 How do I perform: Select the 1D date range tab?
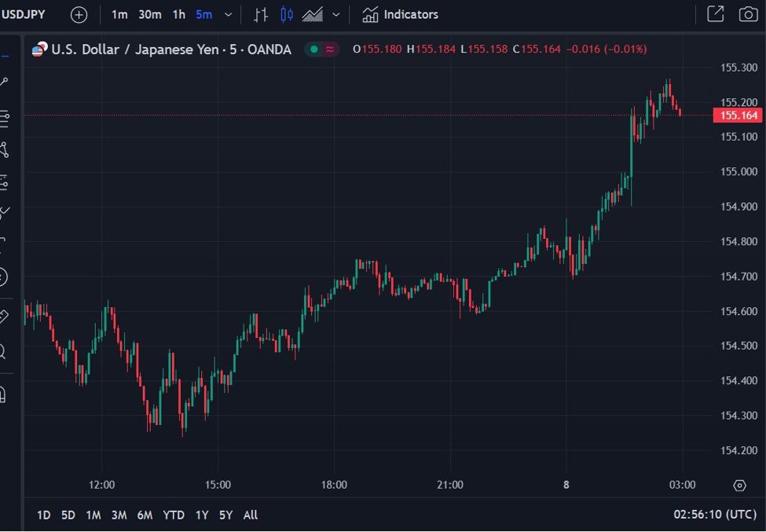coord(44,515)
